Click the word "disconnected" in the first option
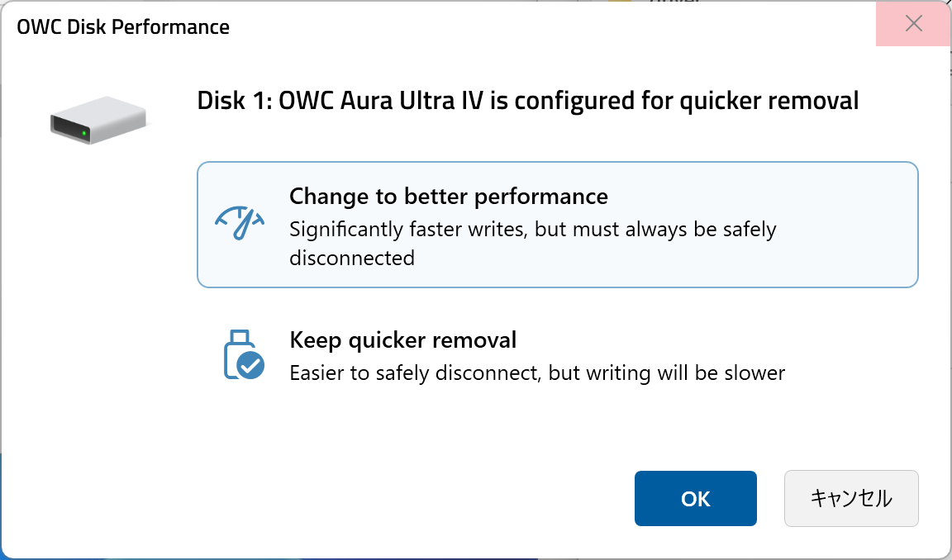 pyautogui.click(x=351, y=258)
